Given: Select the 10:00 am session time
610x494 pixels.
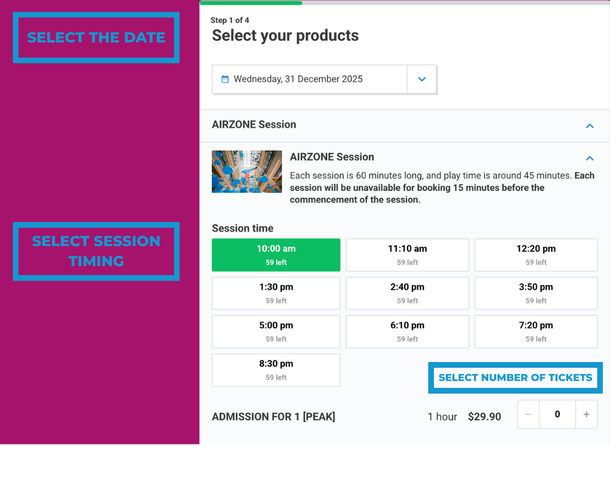Looking at the screenshot, I should tap(276, 255).
